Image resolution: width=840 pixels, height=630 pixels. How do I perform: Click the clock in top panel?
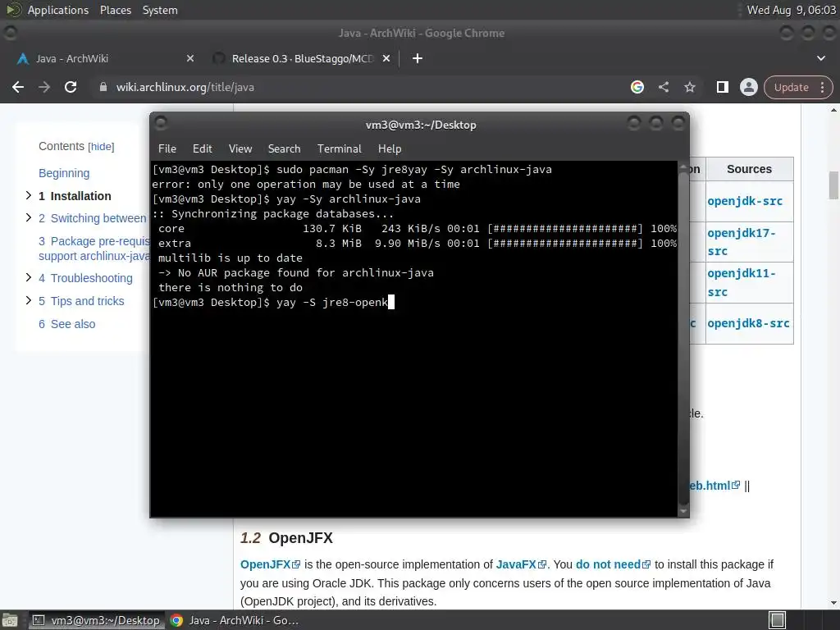pyautogui.click(x=792, y=10)
